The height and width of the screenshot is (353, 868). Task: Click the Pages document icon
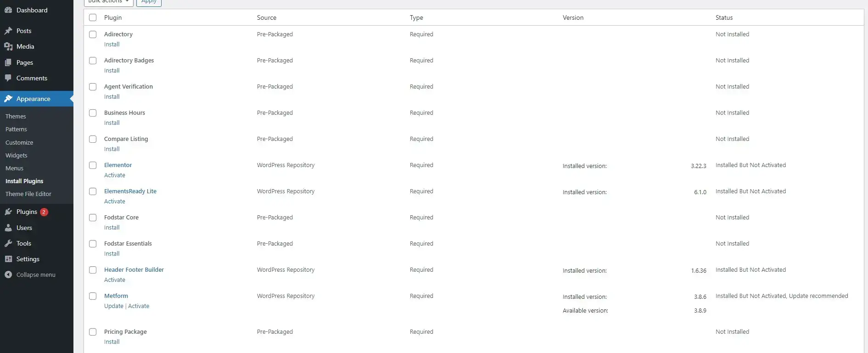click(x=8, y=62)
